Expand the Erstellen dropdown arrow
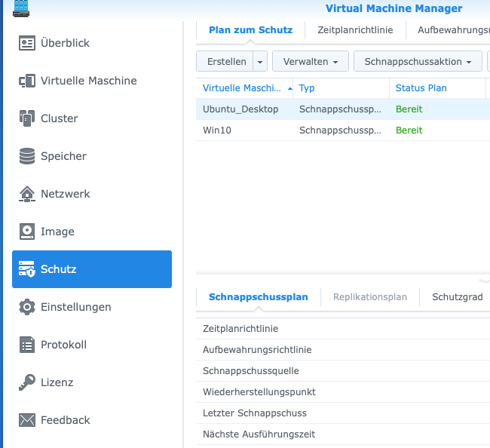 coord(260,61)
